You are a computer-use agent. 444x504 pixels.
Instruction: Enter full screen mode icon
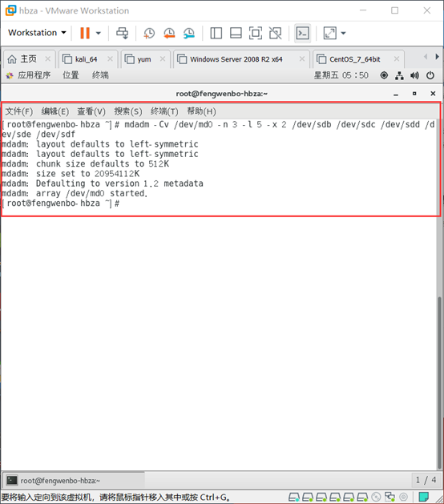tap(256, 33)
